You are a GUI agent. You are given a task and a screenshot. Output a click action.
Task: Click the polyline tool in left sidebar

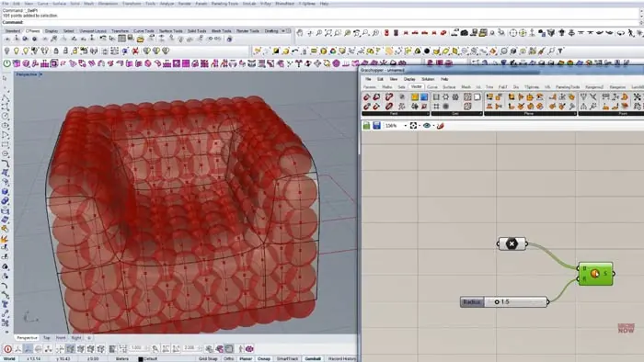coord(5,97)
